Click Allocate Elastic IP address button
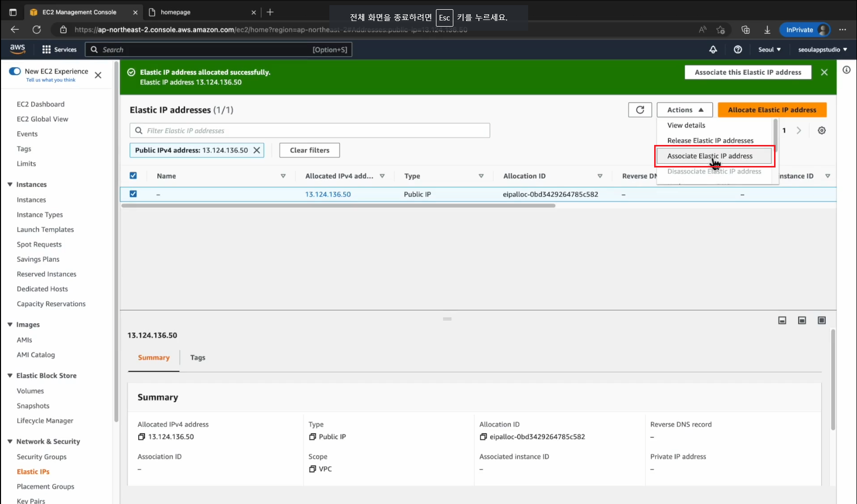Image resolution: width=857 pixels, height=504 pixels. click(772, 110)
